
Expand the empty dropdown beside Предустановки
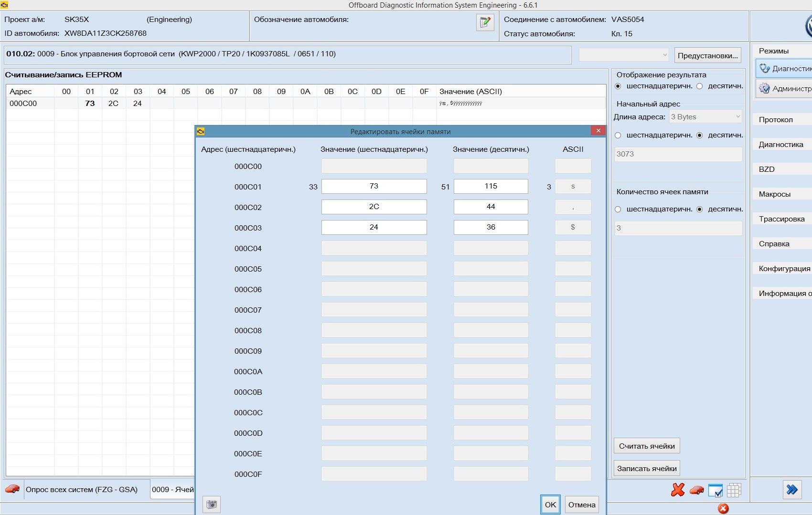click(x=624, y=55)
